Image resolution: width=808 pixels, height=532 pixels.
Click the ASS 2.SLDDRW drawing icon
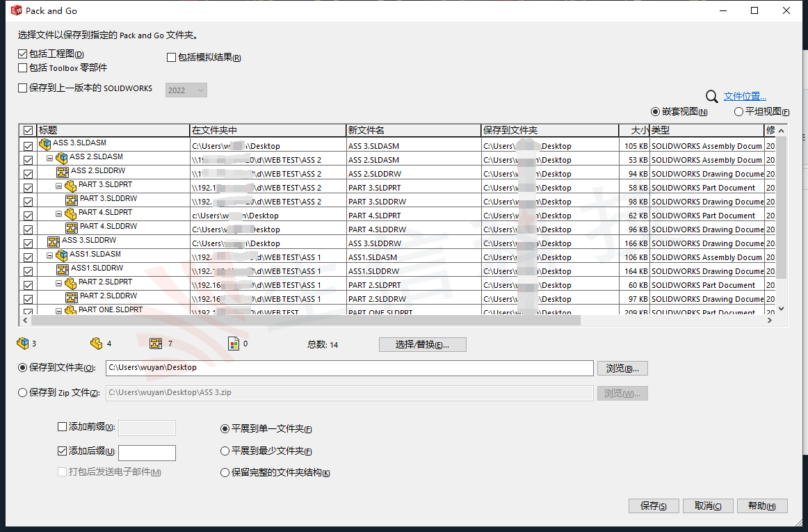62,172
